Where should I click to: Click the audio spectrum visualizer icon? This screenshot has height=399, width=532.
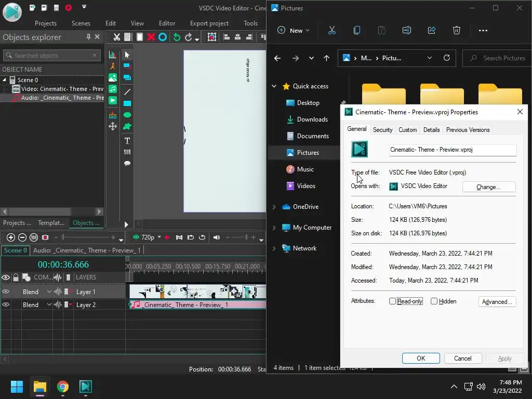pyautogui.click(x=113, y=115)
